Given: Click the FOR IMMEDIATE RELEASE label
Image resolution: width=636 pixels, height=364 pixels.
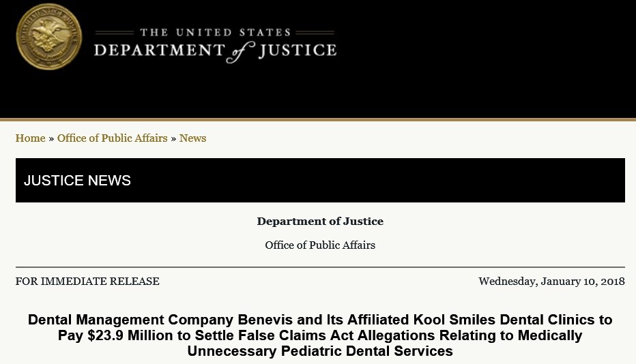Looking at the screenshot, I should (x=87, y=282).
